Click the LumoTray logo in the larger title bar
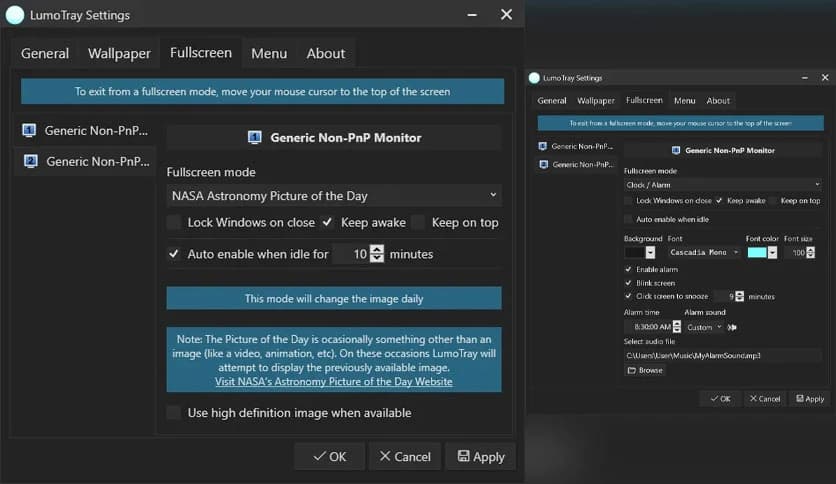Image resolution: width=836 pixels, height=484 pixels. coord(15,15)
